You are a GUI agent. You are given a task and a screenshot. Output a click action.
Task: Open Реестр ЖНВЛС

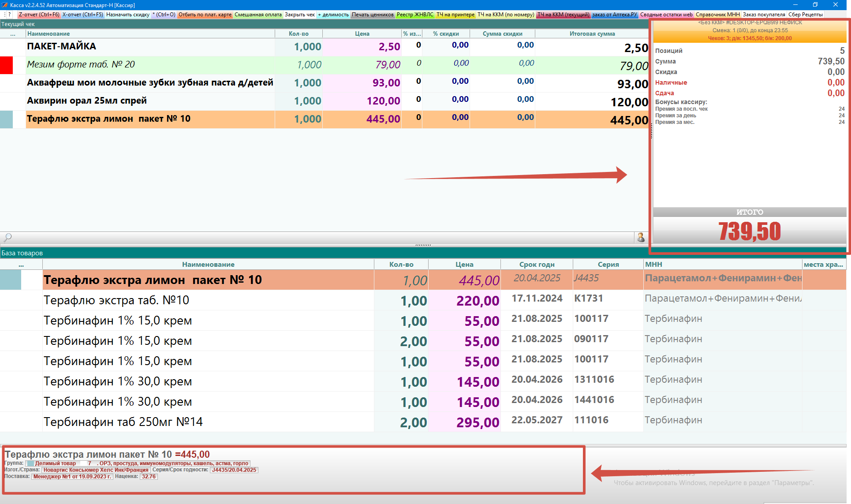click(415, 15)
